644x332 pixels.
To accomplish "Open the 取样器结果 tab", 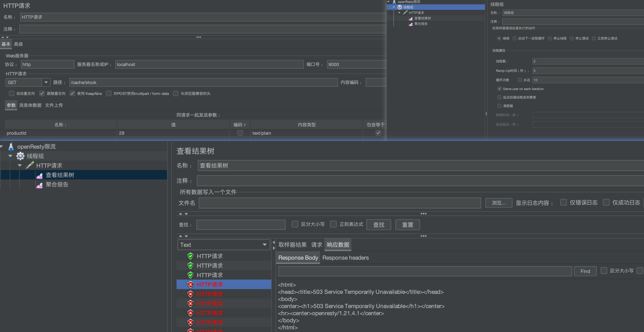I will [292, 245].
